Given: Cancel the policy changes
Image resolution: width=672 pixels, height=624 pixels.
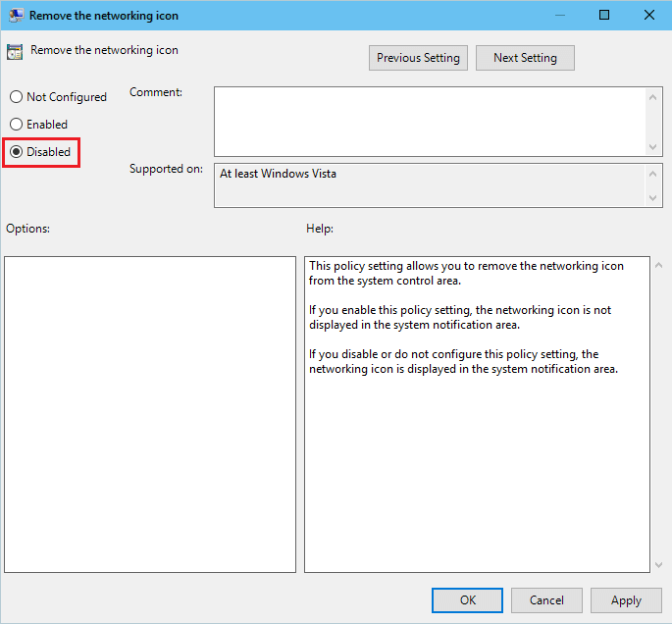Looking at the screenshot, I should coord(546,600).
